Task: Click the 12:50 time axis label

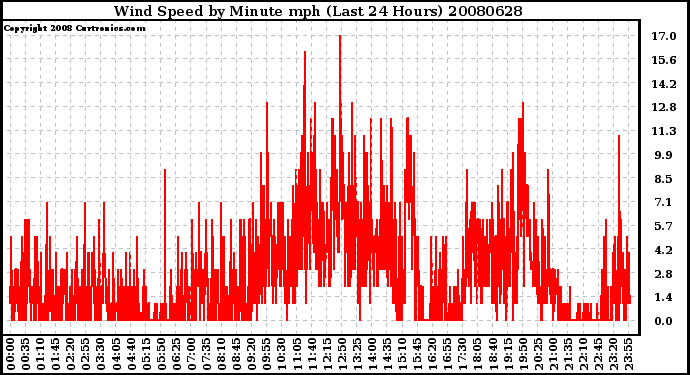Action: click(341, 355)
